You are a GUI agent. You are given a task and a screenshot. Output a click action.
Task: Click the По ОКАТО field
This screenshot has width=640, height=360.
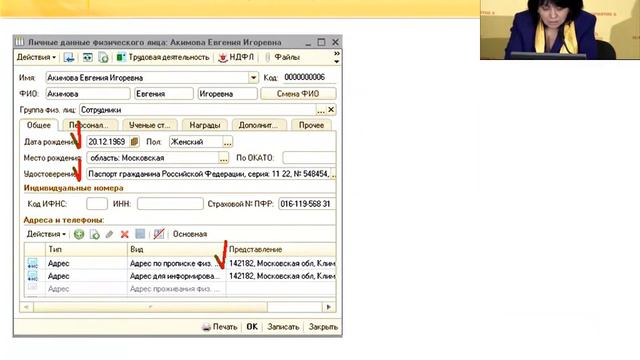click(x=309, y=158)
